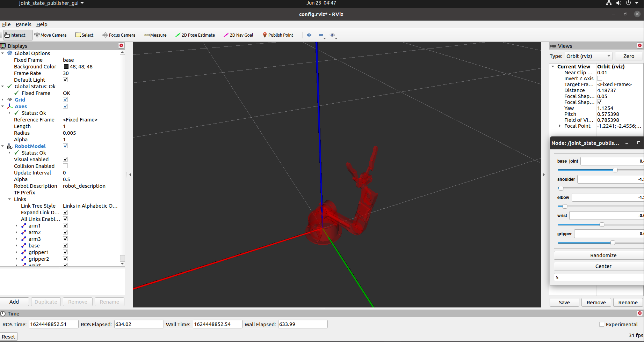Open the system volume icon
Viewport: 644px width, 342px height.
[x=619, y=3]
